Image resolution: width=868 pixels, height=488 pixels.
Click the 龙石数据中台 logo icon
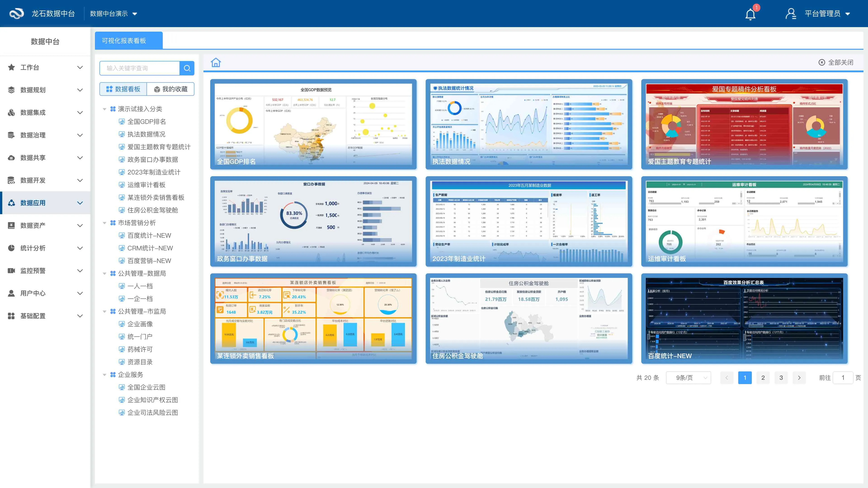[16, 14]
